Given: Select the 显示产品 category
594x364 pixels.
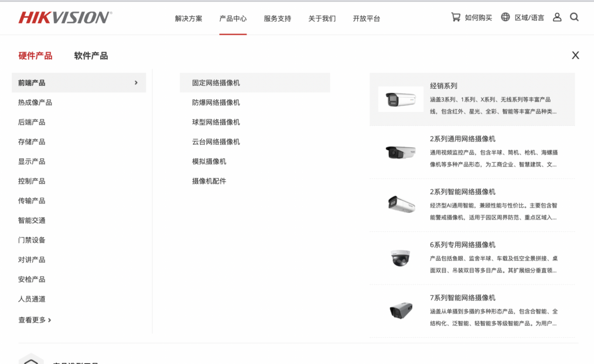Looking at the screenshot, I should pos(31,161).
